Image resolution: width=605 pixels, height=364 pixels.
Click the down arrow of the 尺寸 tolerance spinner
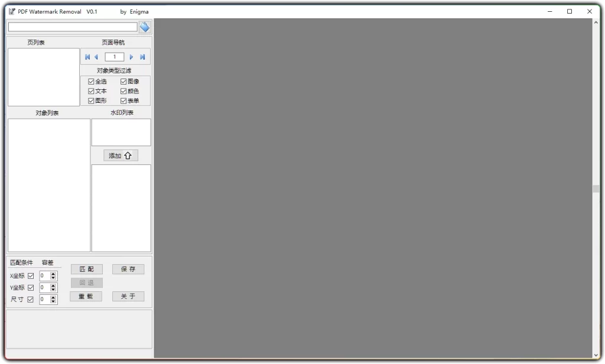coord(54,301)
